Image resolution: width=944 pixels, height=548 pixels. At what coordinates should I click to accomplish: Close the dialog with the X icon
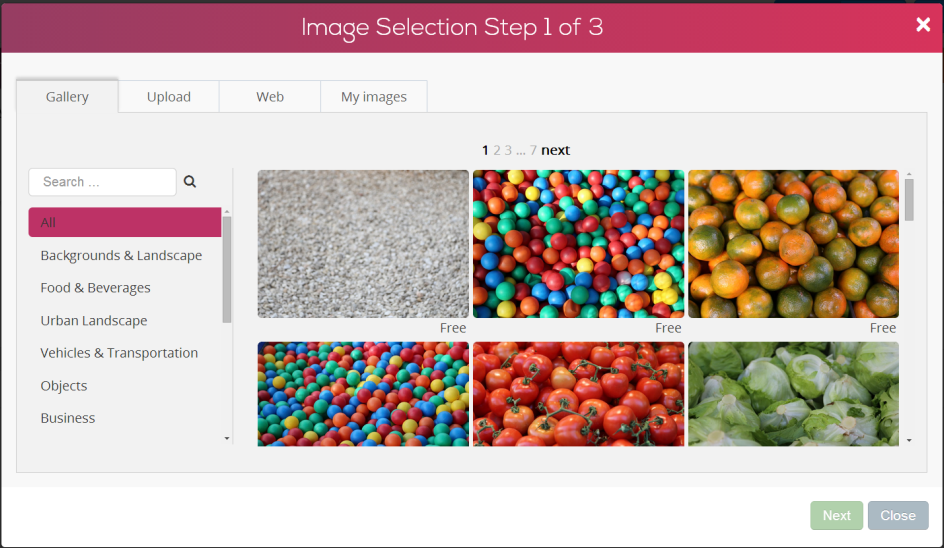pos(923,25)
